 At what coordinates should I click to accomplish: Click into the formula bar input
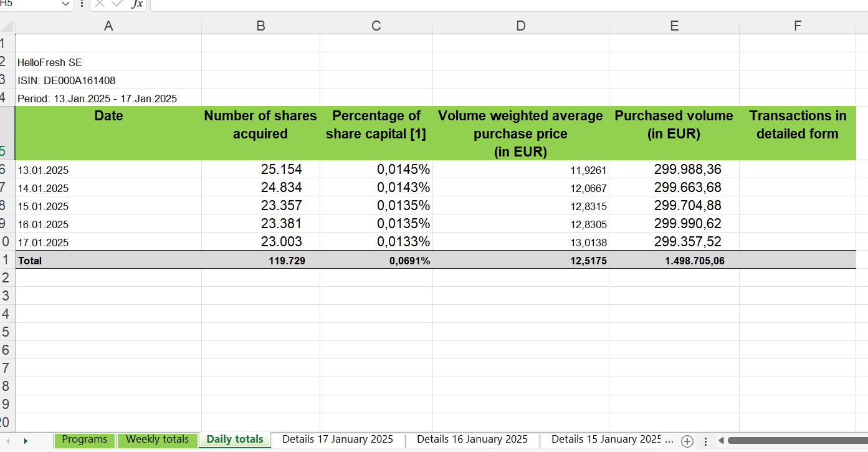(498, 4)
